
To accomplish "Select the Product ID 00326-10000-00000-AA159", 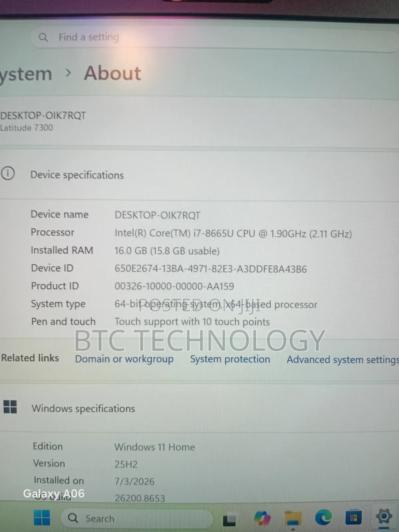I will [174, 286].
